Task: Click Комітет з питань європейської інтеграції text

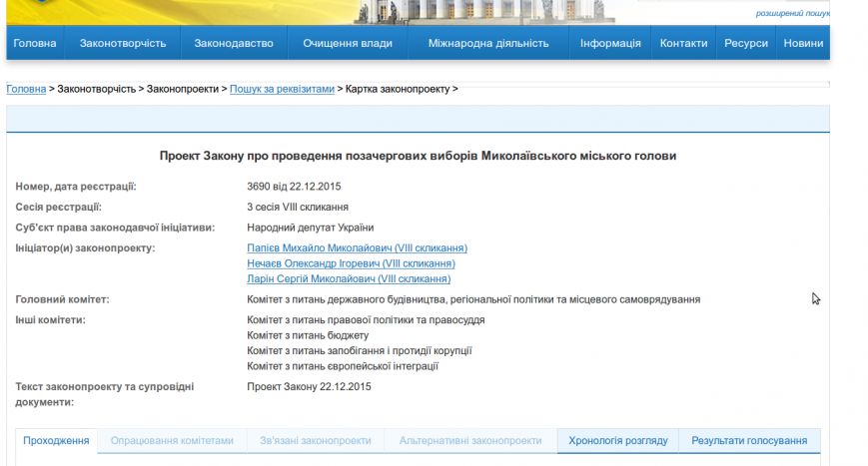Action: point(343,366)
